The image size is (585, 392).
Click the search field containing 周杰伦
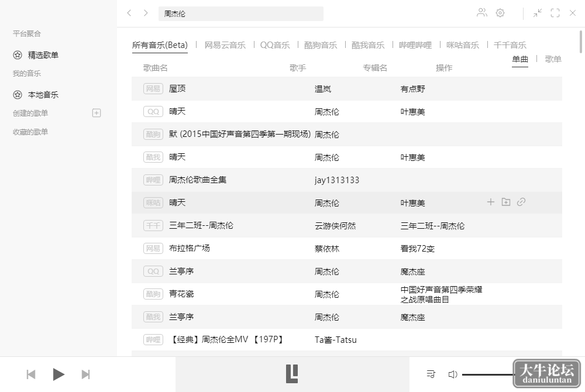[x=241, y=14]
